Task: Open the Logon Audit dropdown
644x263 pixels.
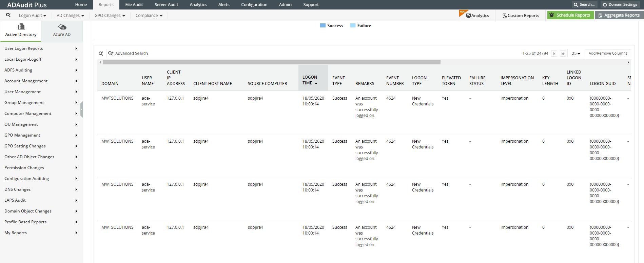Action: point(32,16)
